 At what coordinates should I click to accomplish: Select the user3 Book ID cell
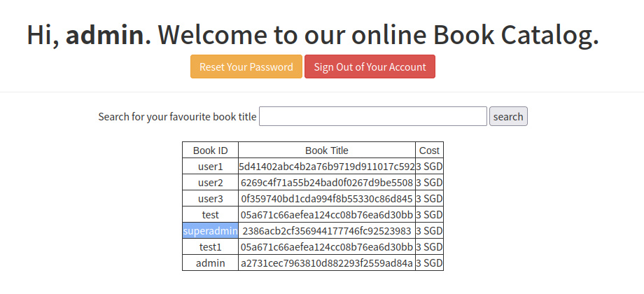click(x=210, y=199)
